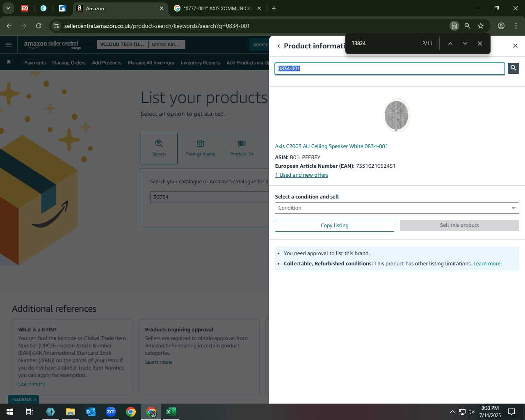
Task: Open Inventory Reports
Action: click(200, 63)
